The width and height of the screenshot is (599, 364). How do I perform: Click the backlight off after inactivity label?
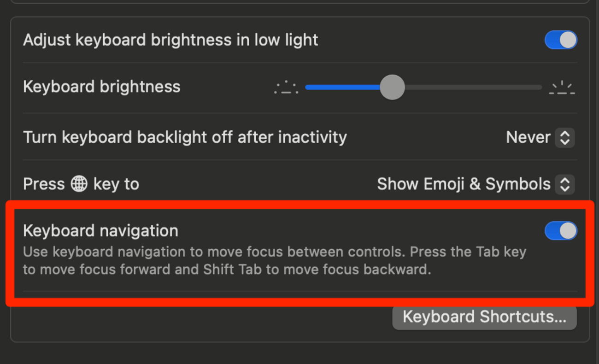[x=185, y=137]
